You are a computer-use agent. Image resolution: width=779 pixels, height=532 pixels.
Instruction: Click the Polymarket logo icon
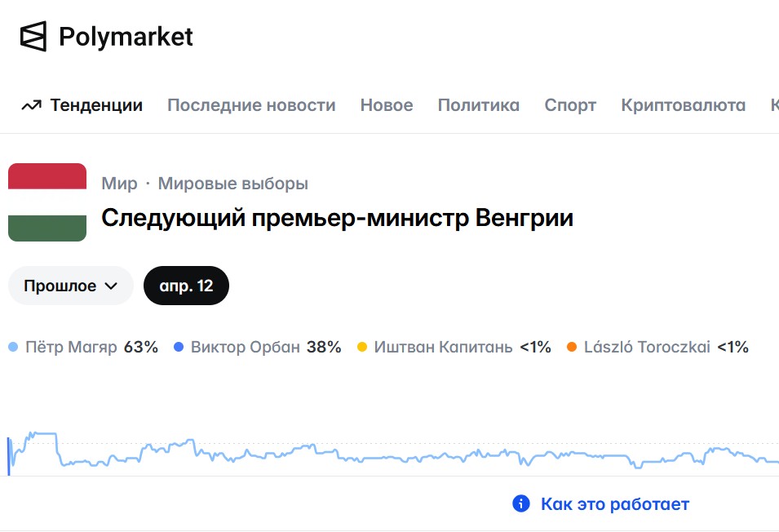[x=33, y=36]
